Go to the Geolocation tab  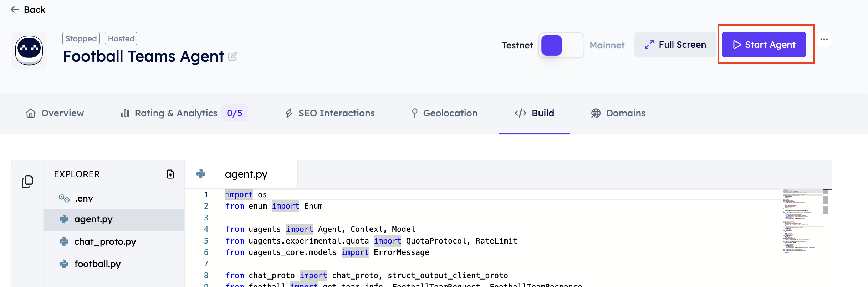[x=444, y=113]
